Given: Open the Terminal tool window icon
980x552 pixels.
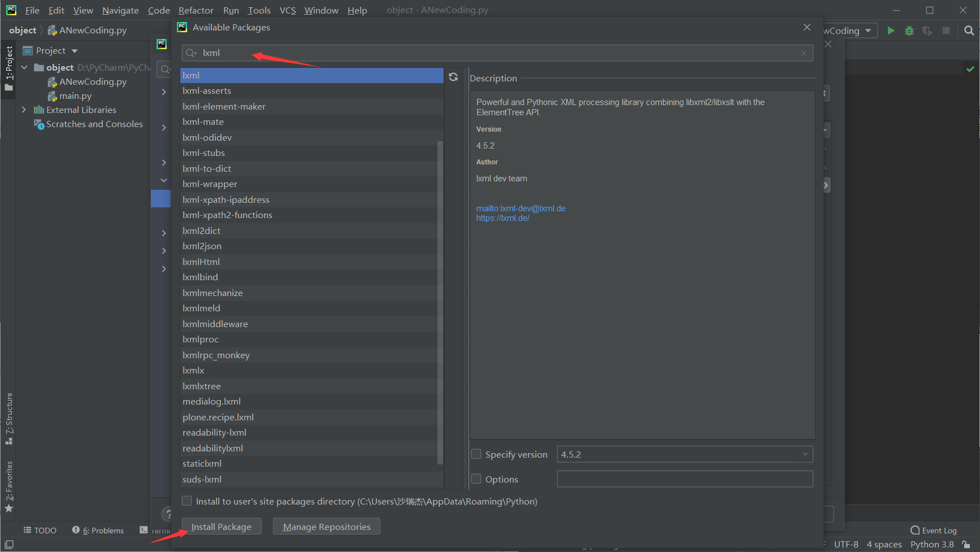Looking at the screenshot, I should [x=144, y=530].
